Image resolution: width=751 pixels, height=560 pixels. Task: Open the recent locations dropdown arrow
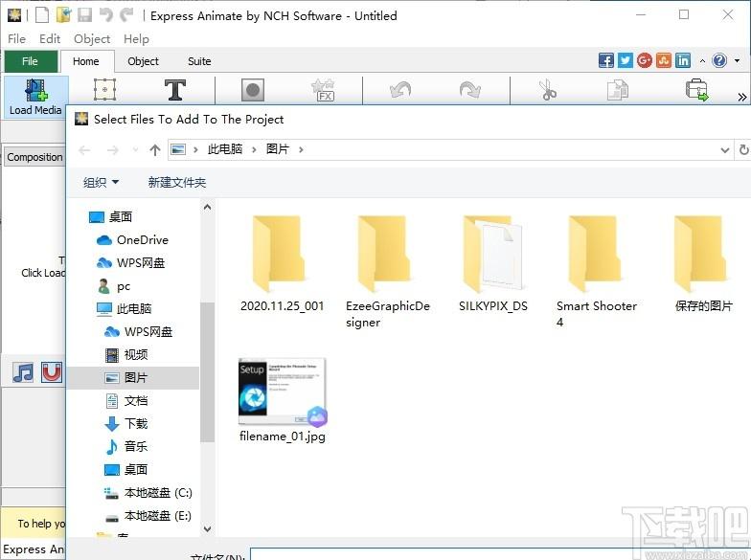click(x=136, y=149)
